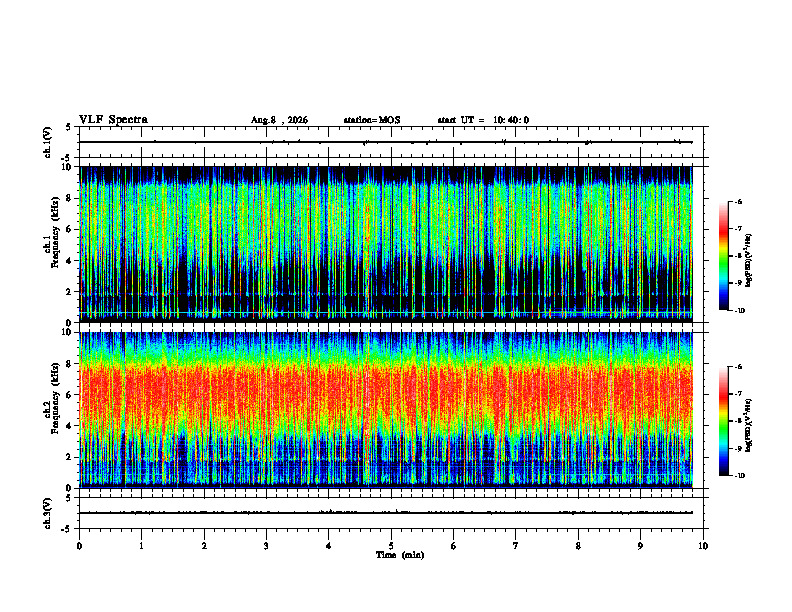Select the ch.1 "Frequency (kHz)" axis label

click(56, 232)
